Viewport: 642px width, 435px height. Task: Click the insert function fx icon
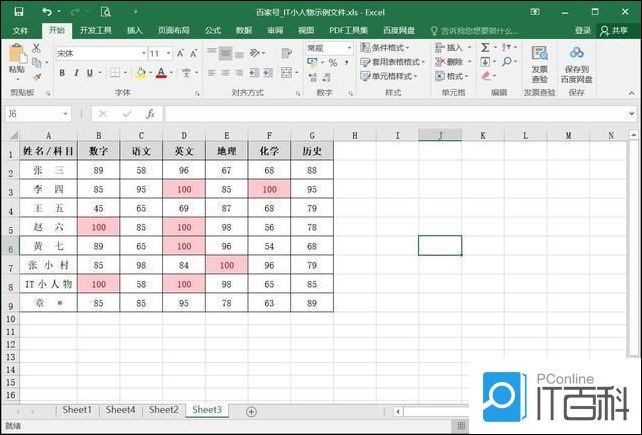click(x=151, y=113)
